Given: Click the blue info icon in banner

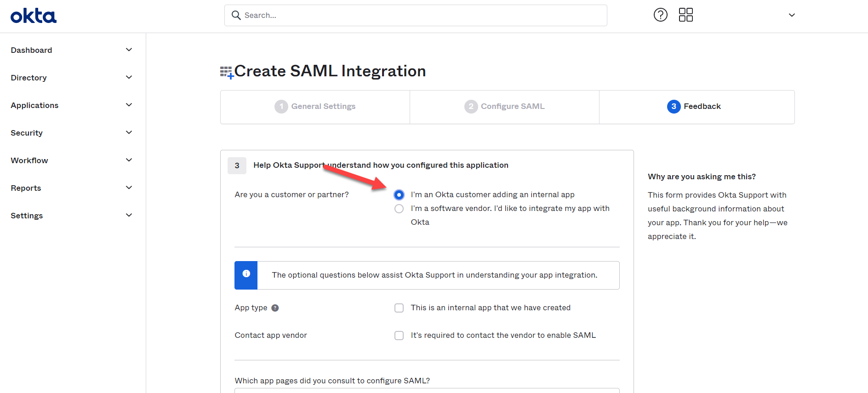Looking at the screenshot, I should tap(246, 274).
